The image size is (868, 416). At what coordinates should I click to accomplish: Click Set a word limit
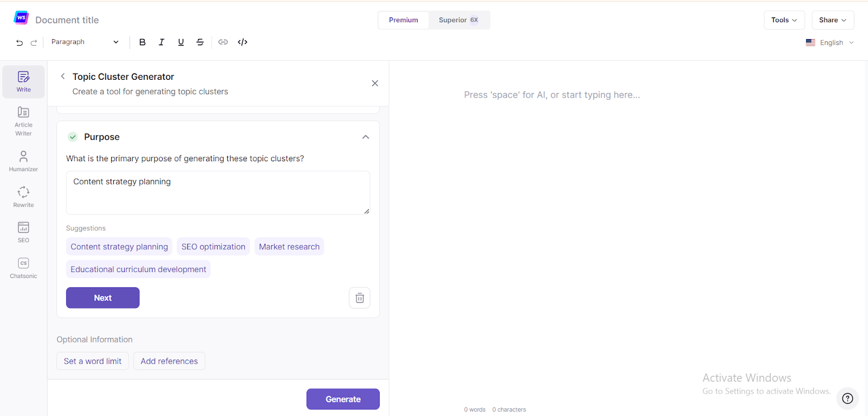point(93,361)
